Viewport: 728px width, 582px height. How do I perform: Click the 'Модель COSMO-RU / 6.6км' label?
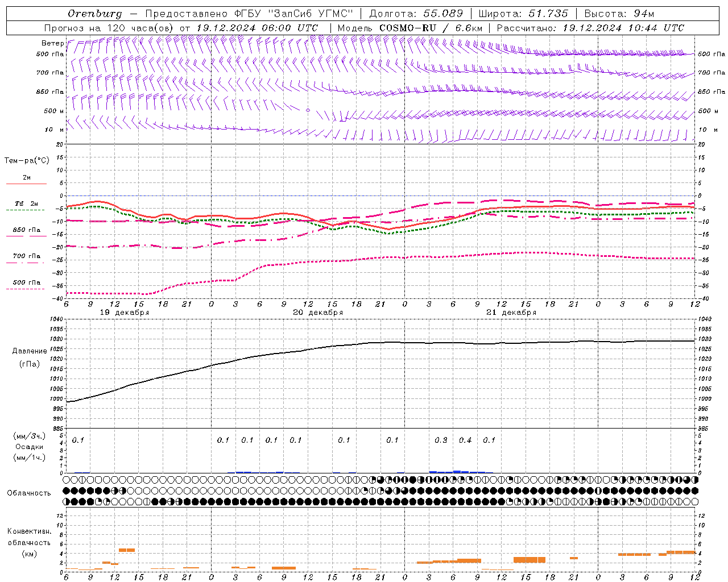point(410,28)
